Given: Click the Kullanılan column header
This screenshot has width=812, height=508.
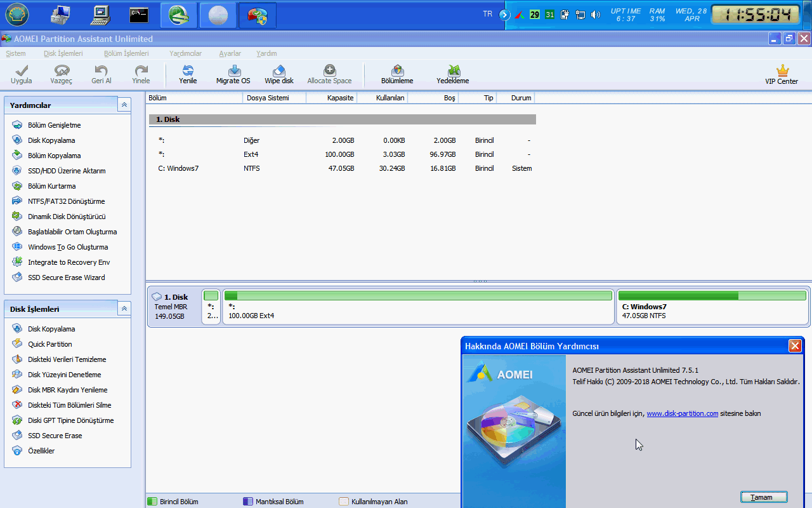Looking at the screenshot, I should 382,98.
